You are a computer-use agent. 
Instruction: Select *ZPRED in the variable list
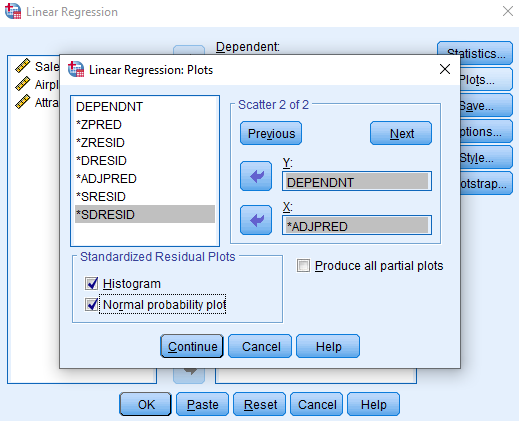(145, 125)
